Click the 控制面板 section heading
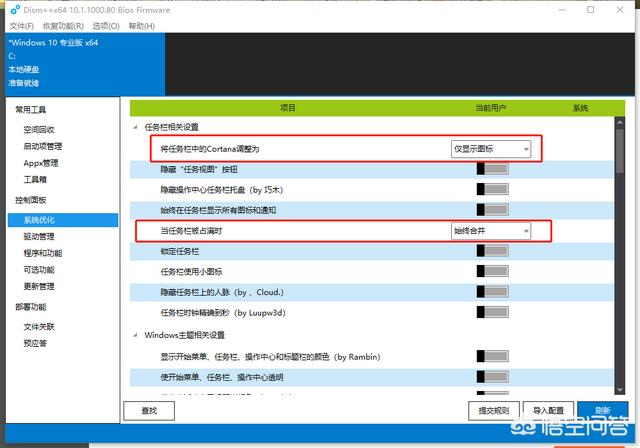The width and height of the screenshot is (640, 448). coord(31,200)
